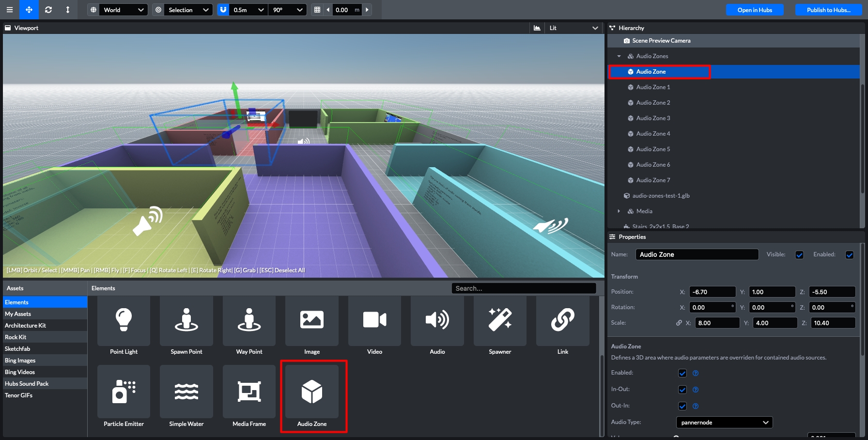Toggle the grid visibility icon
Viewport: 868px width, 440px height.
click(x=317, y=10)
